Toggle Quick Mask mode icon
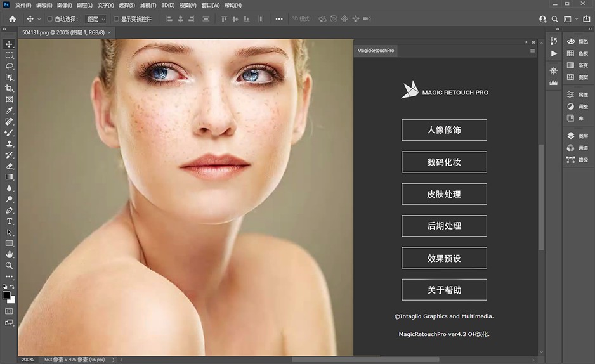 [10, 311]
